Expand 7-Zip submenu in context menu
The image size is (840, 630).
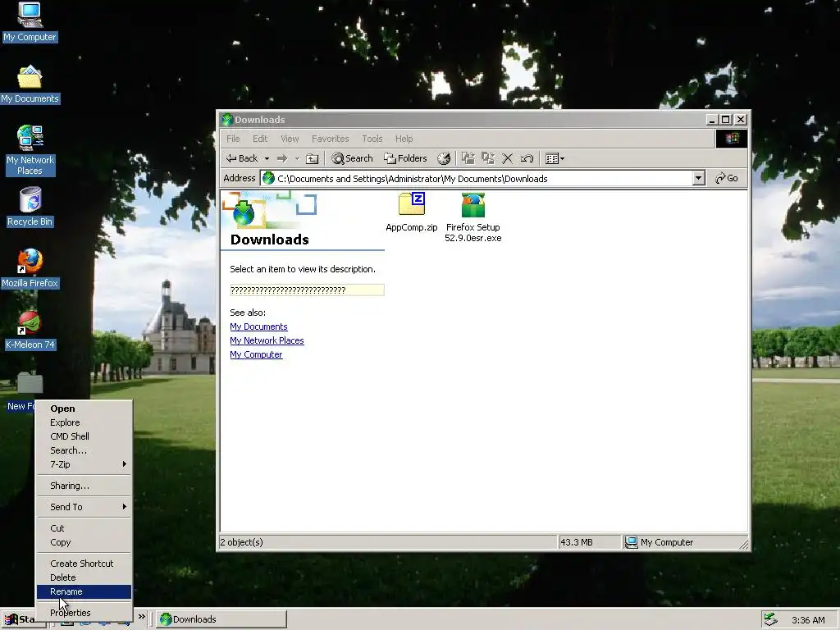click(84, 464)
